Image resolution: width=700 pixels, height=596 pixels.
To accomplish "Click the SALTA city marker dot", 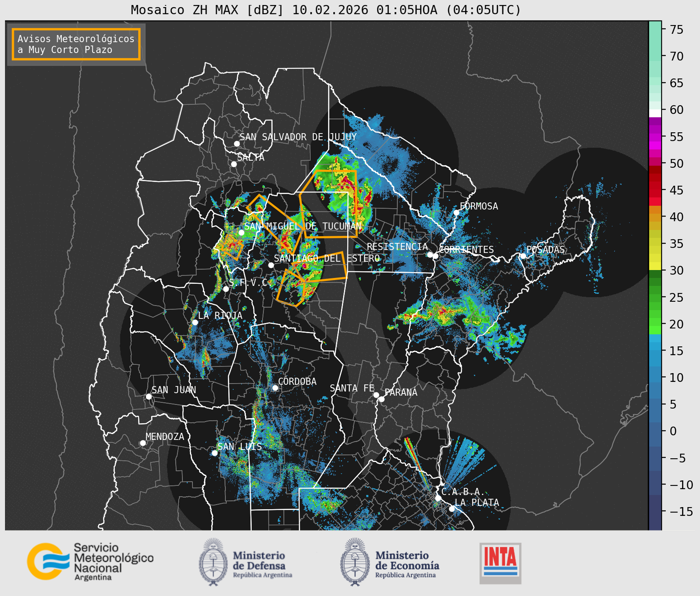I will 234,164.
